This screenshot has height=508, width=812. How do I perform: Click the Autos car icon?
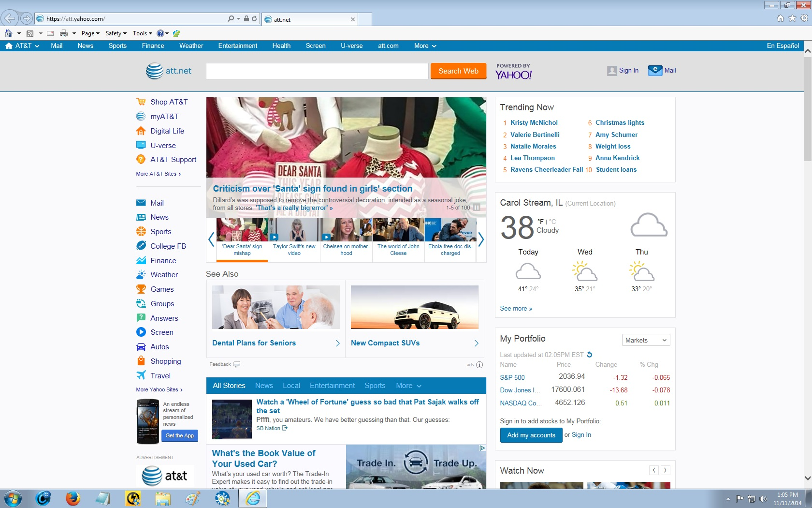[x=141, y=346]
